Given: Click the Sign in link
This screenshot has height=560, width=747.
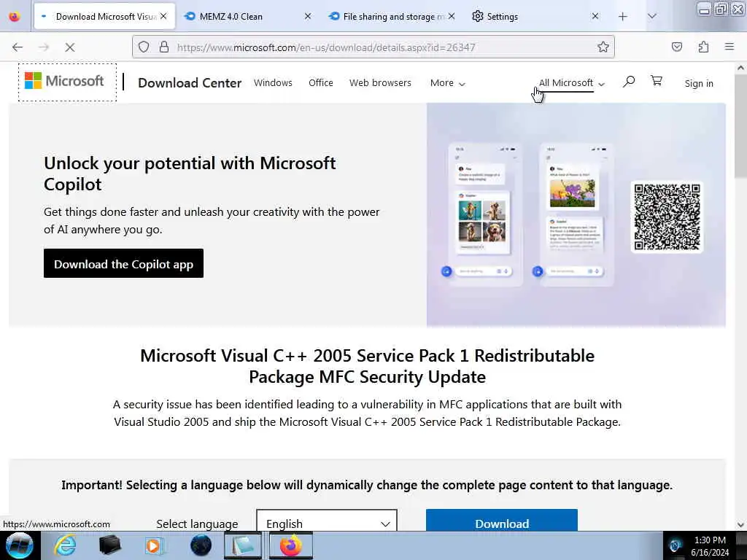Looking at the screenshot, I should pos(699,83).
